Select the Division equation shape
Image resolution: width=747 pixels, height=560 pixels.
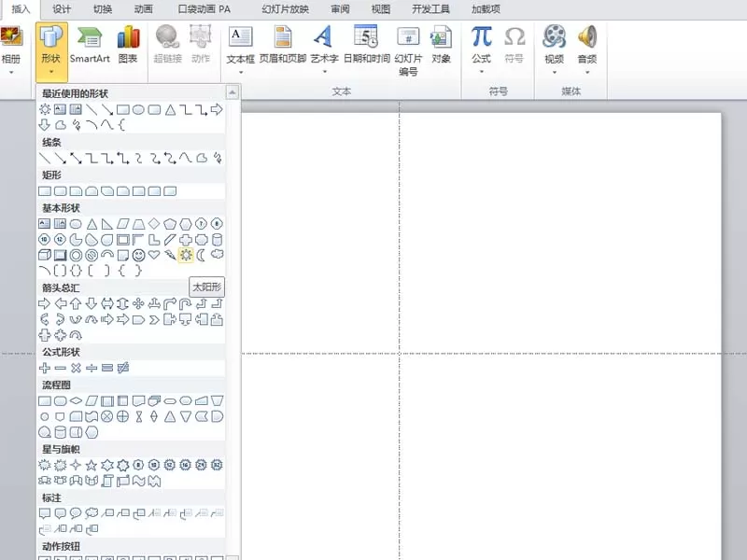(92, 368)
